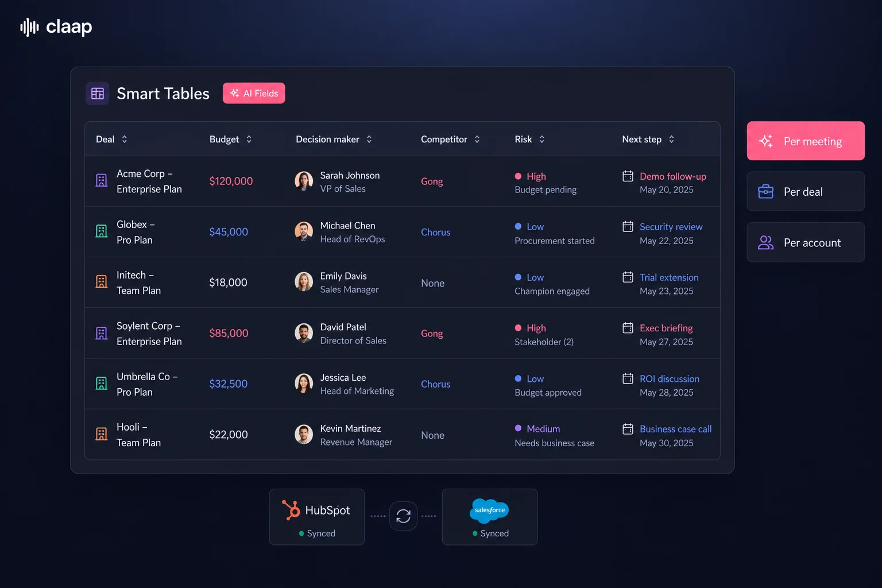Click Gong competitor in Acme Corp row

coord(432,181)
